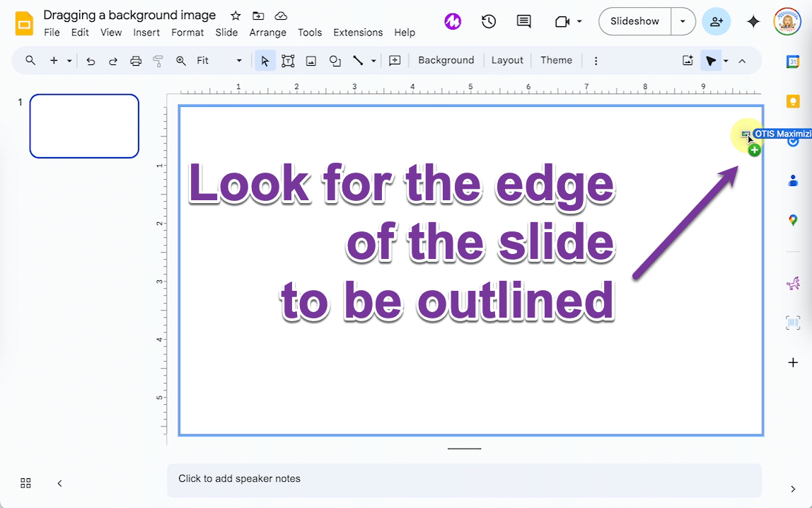This screenshot has height=508, width=812.
Task: Insert a shape from toolbar
Action: pyautogui.click(x=335, y=61)
